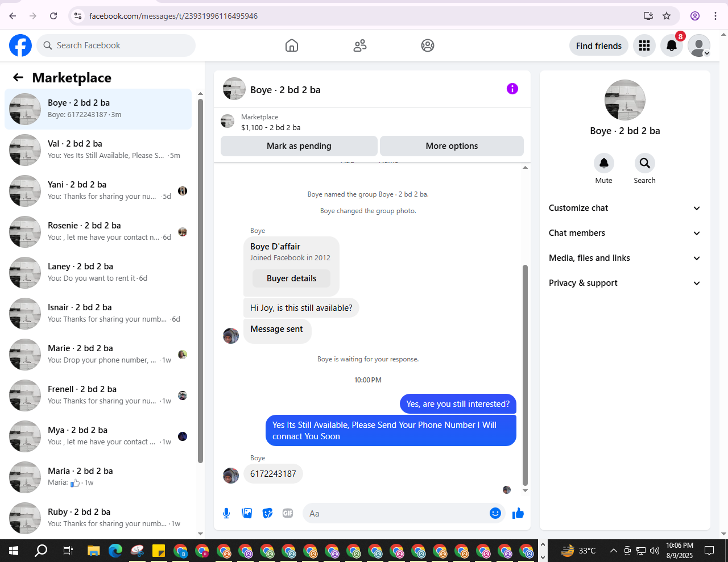This screenshot has width=728, height=562.
Task: Open the Val · 2 bd 2 ba conversation
Action: [98, 150]
